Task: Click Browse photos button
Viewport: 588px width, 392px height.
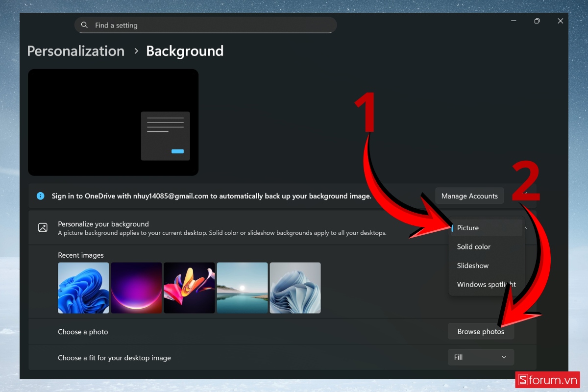Action: 481,332
